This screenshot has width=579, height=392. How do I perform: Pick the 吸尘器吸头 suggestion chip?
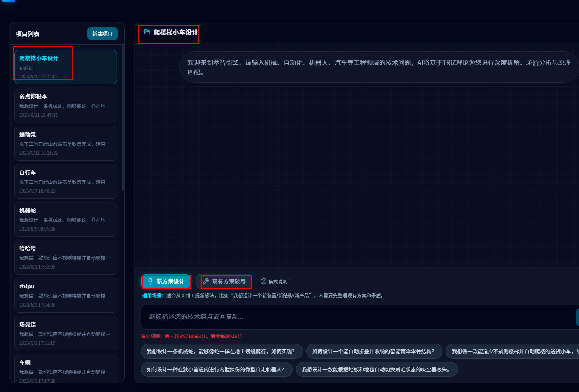click(x=377, y=369)
